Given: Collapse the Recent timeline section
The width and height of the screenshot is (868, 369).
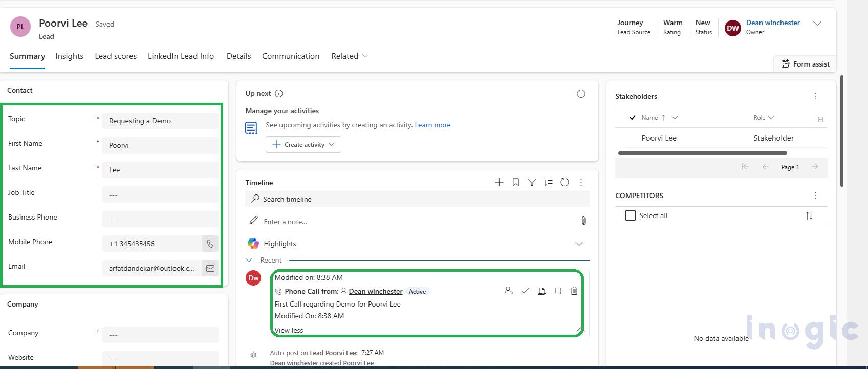Looking at the screenshot, I should click(249, 260).
